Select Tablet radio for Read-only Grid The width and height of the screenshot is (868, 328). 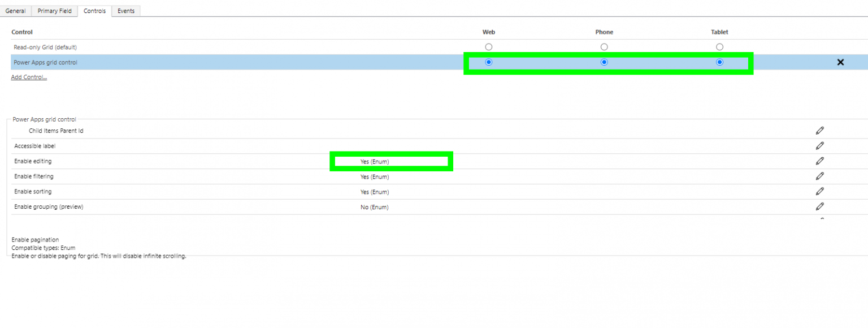point(719,47)
